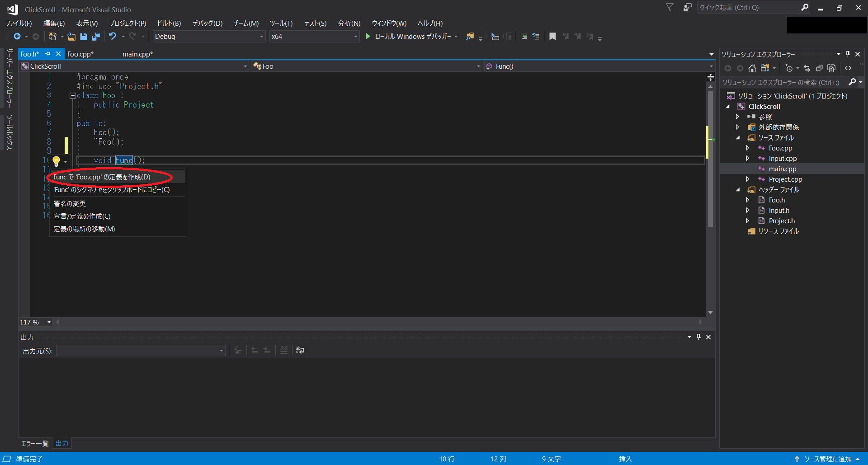This screenshot has width=868, height=465.
Task: Sync Solution Explorer with active document
Action: [x=807, y=68]
